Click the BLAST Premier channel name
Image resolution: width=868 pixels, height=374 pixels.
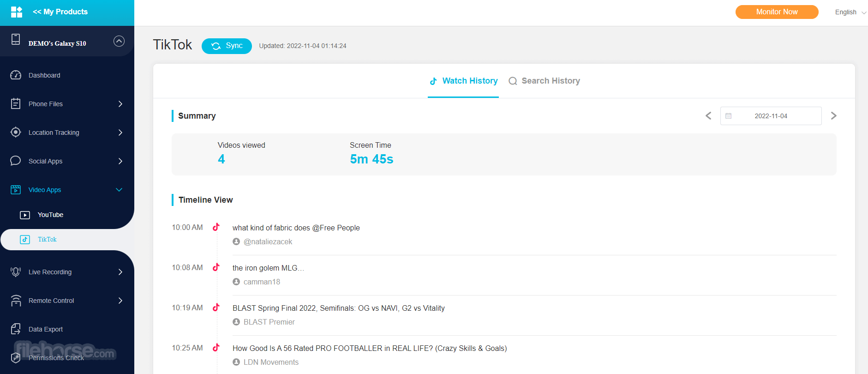coord(269,322)
